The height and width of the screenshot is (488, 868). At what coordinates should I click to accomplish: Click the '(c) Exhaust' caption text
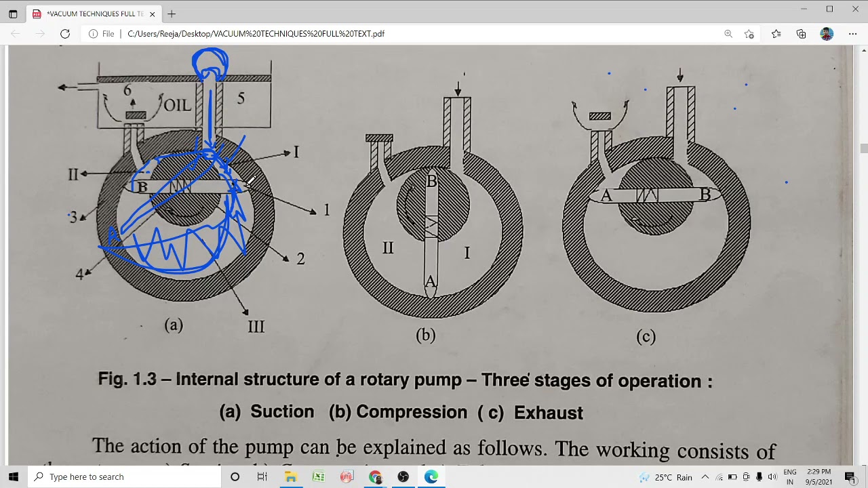(x=530, y=412)
